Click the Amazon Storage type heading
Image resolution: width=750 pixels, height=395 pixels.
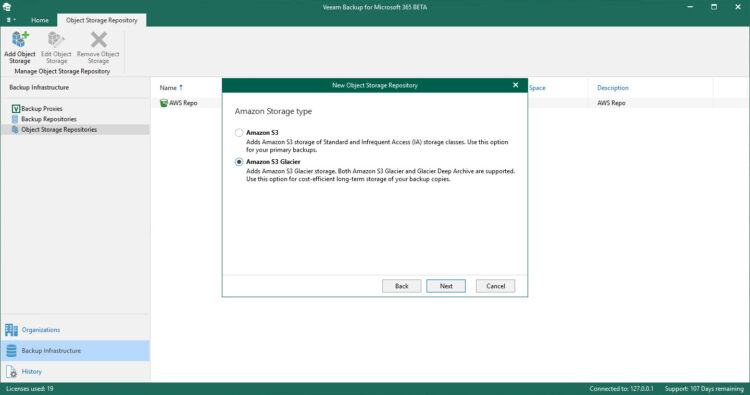[273, 111]
